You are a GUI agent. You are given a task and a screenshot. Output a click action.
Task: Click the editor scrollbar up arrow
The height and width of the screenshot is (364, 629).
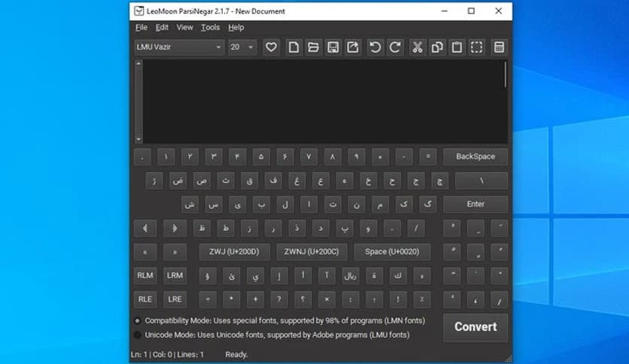tap(138, 63)
